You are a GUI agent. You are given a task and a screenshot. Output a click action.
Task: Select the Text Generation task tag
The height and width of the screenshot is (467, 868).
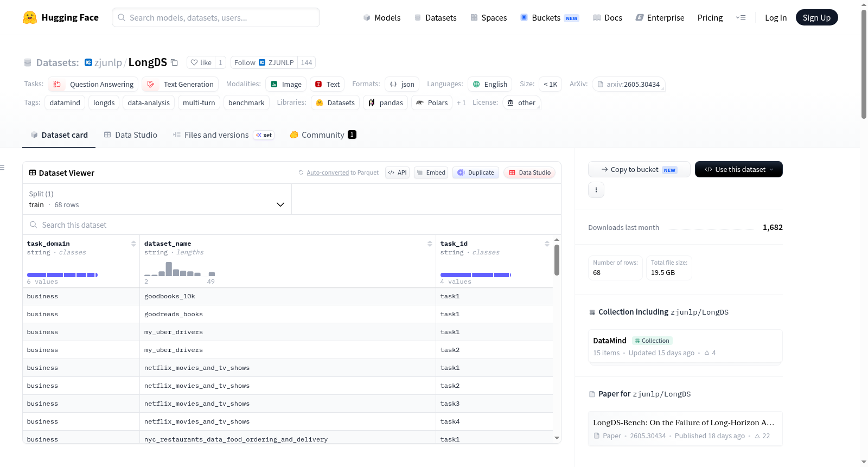180,84
